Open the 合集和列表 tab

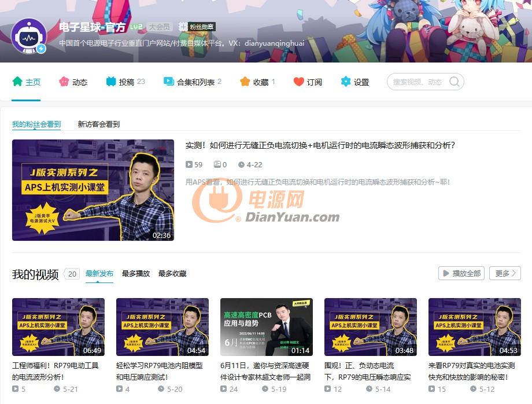pos(192,82)
